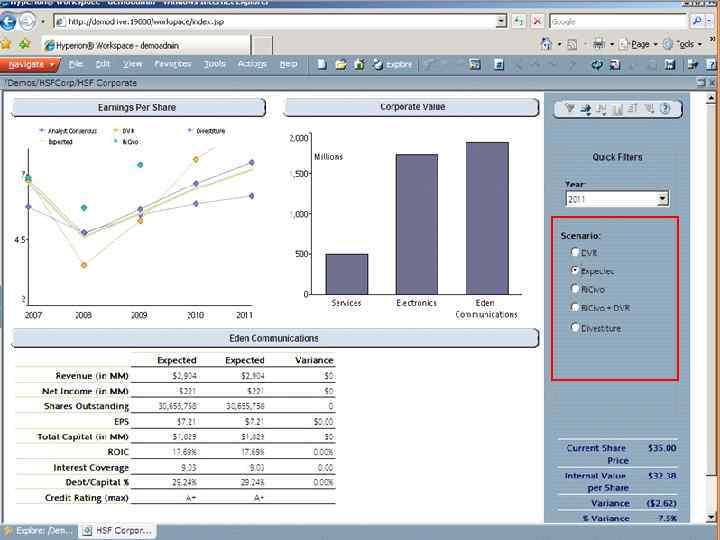This screenshot has height=540, width=720.
Task: Click the maximize content icon on Demos path bar
Action: point(700,83)
